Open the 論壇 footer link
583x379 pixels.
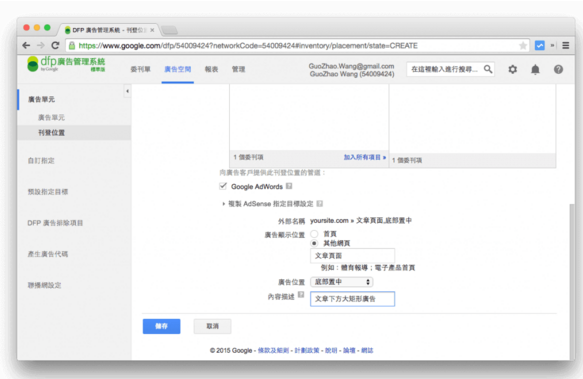click(x=349, y=350)
